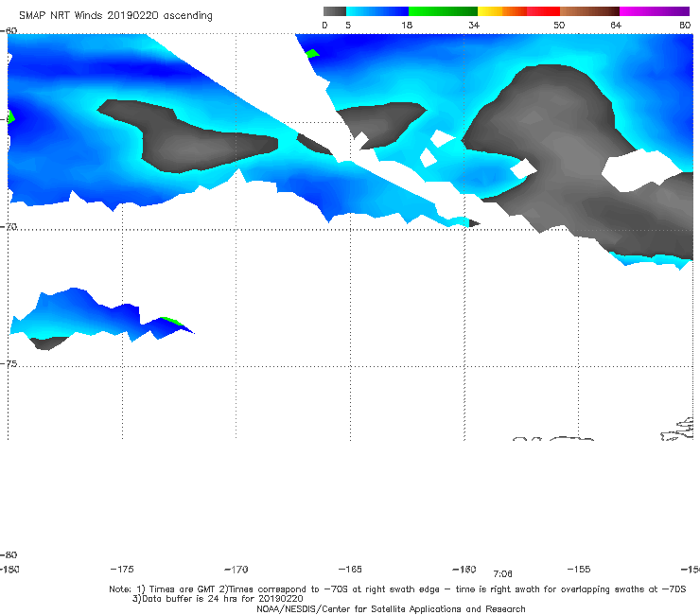700x615 pixels.
Task: Click the color bar label "5"
Action: pos(348,26)
